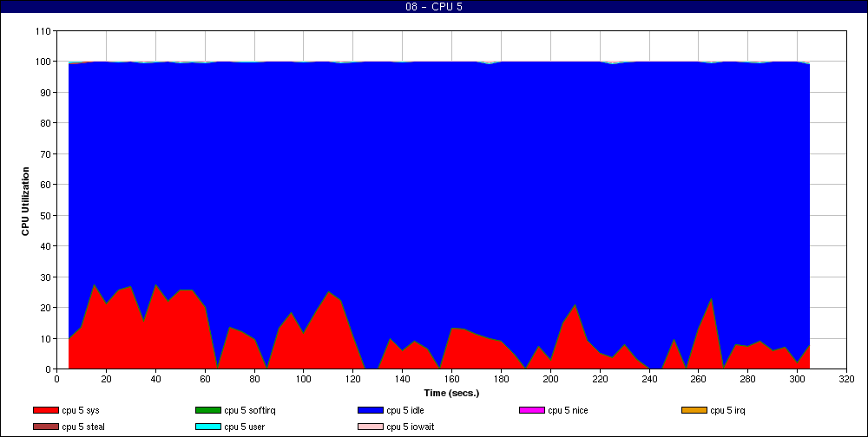
Task: Select the 'cpu 5 nice' legend label
Action: (568, 410)
